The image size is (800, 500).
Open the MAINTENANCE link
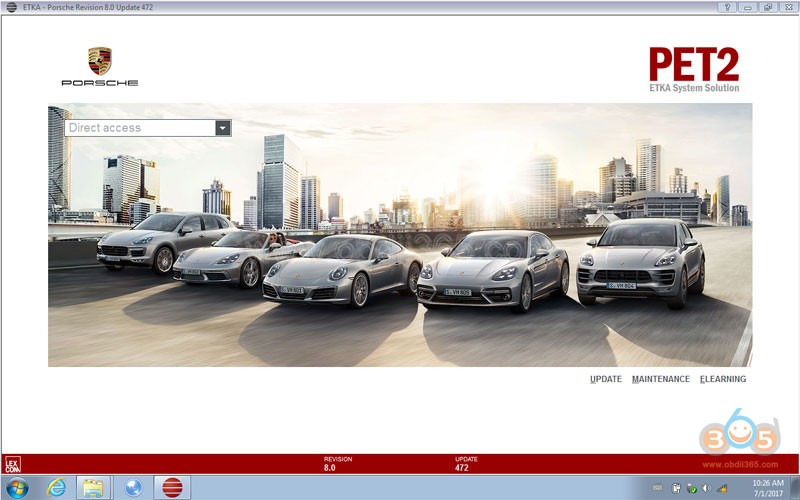[661, 379]
